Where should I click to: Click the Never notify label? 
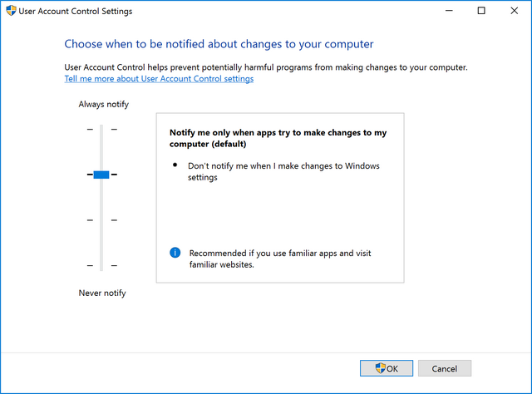tap(102, 293)
